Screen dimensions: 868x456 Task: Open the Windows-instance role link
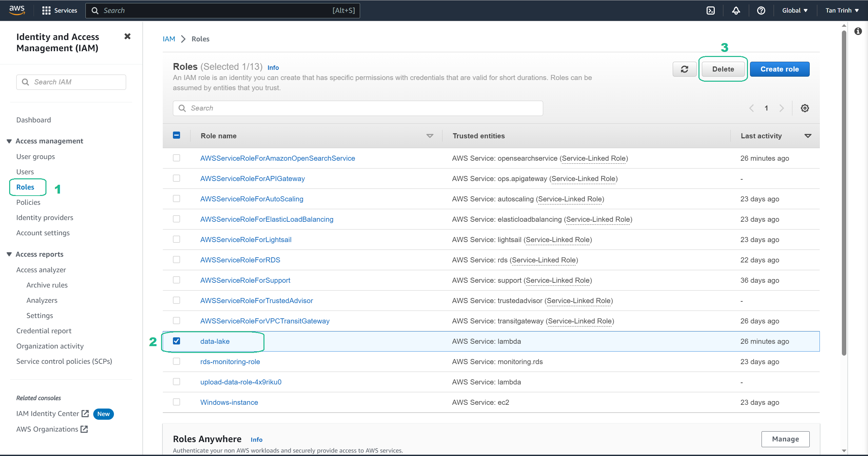coord(229,402)
